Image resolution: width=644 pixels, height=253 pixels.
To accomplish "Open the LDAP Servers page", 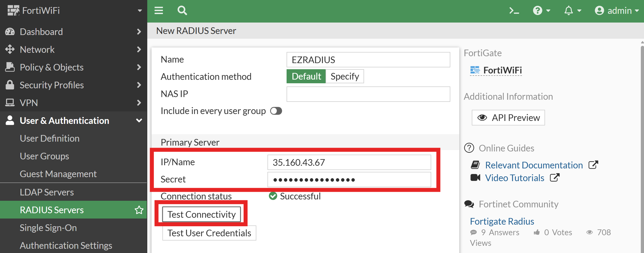I will click(47, 192).
